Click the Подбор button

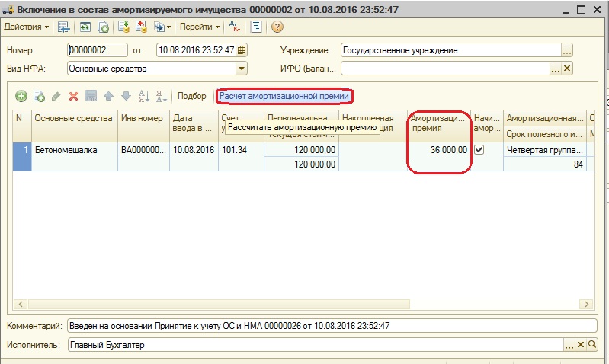(x=191, y=96)
